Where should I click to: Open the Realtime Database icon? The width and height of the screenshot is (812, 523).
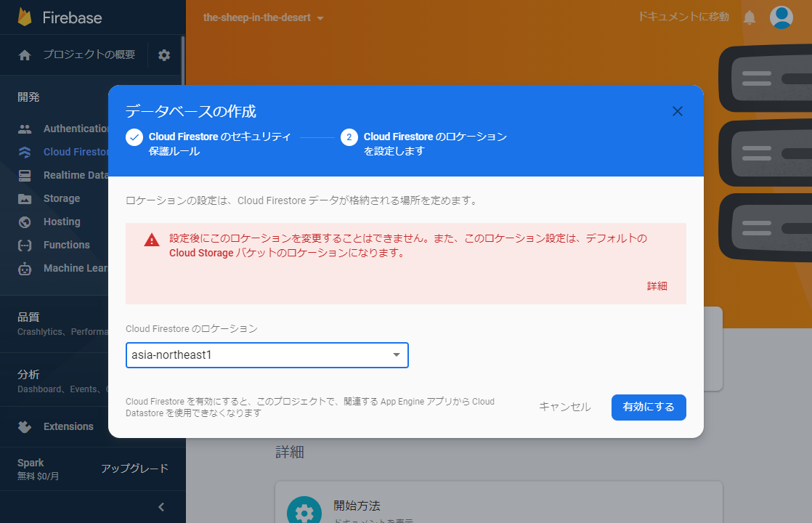point(23,174)
